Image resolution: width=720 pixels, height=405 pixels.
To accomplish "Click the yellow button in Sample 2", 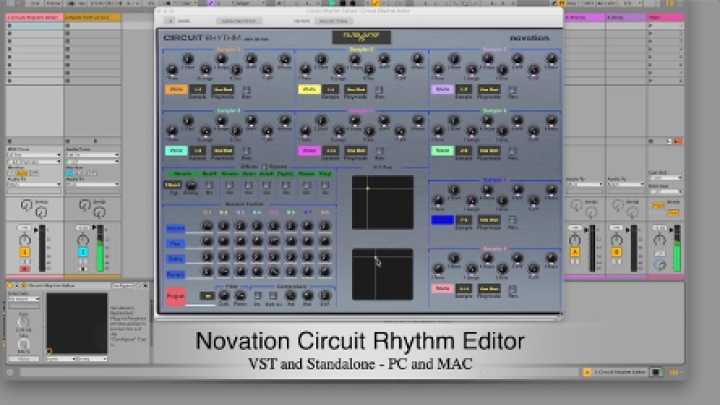I will click(x=309, y=90).
